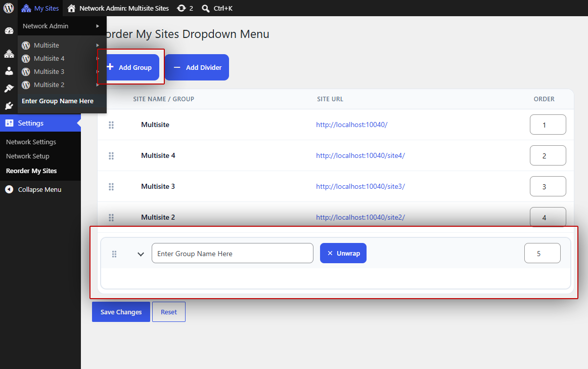The width and height of the screenshot is (588, 369).
Task: Open the Plugins sidebar icon
Action: pos(9,106)
